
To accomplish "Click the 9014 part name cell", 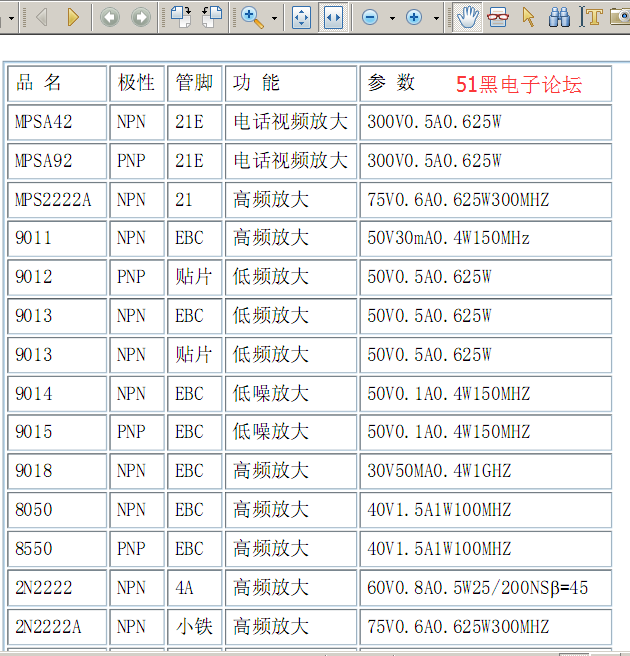I will pyautogui.click(x=57, y=394).
